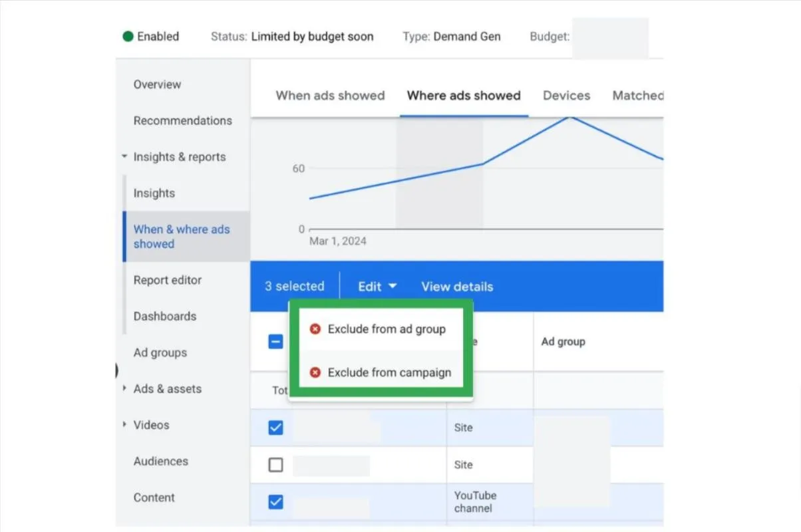The width and height of the screenshot is (801, 532).
Task: Click the Limited by budget soon status
Action: (313, 37)
